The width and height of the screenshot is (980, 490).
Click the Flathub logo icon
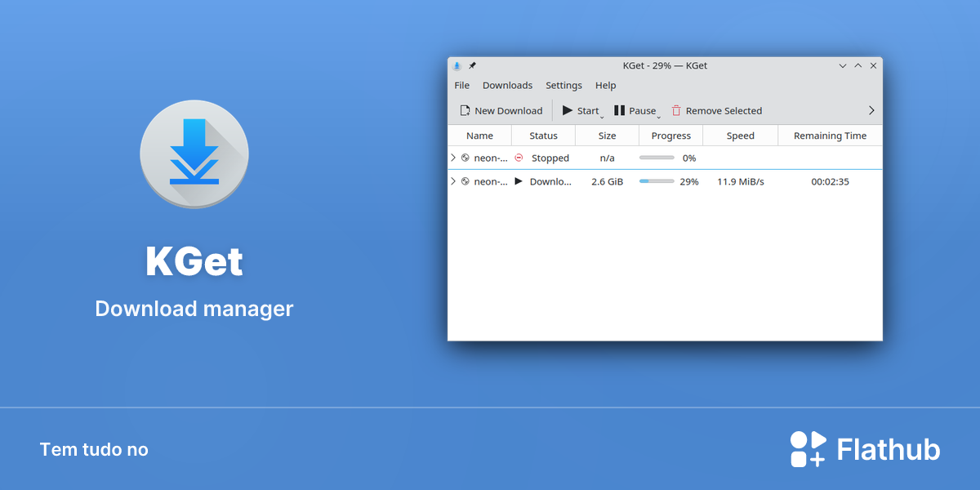pos(808,449)
